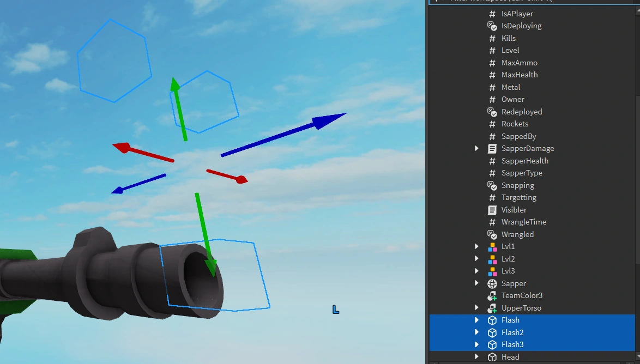Select the Targetting row label
The width and height of the screenshot is (640, 364).
(519, 197)
